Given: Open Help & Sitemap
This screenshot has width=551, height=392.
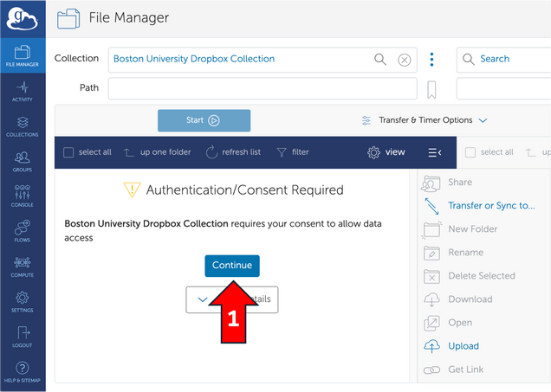Looking at the screenshot, I should coord(23,372).
